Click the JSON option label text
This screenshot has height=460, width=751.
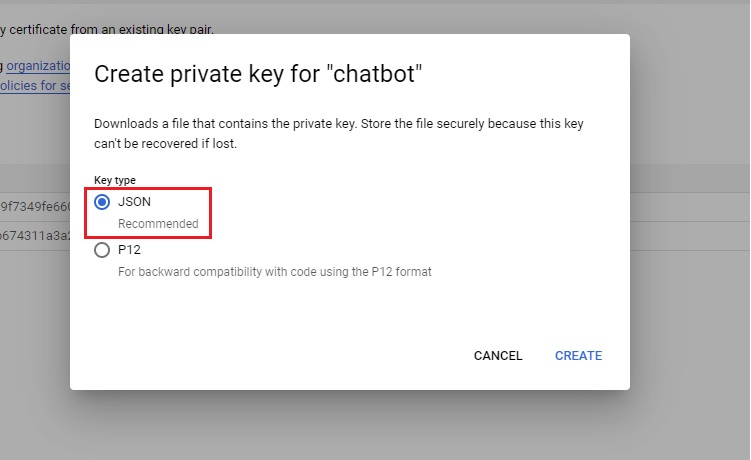134,202
